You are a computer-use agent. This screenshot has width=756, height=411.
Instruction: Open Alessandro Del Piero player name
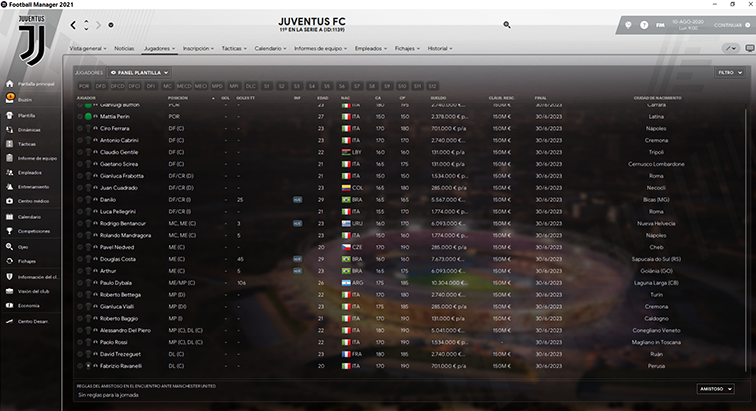pyautogui.click(x=125, y=330)
